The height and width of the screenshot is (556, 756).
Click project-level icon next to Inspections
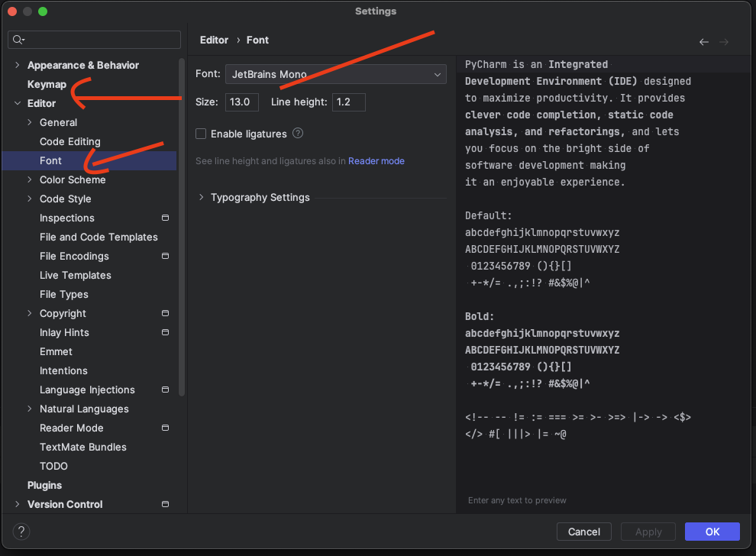[165, 218]
